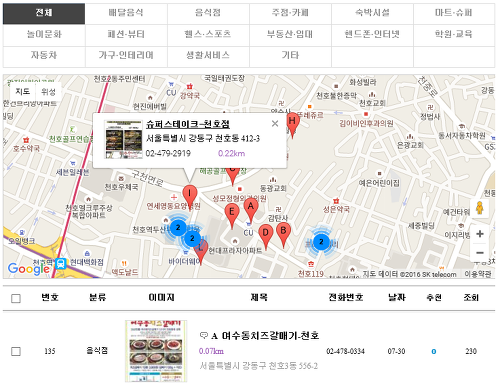Click the 천호119 label on the map
This screenshot has width=500, height=383.
click(311, 274)
